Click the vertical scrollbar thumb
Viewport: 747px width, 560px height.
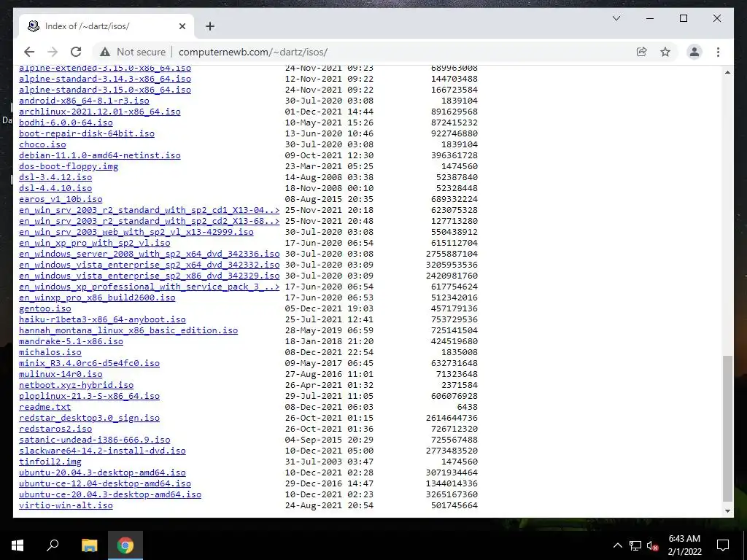click(727, 428)
